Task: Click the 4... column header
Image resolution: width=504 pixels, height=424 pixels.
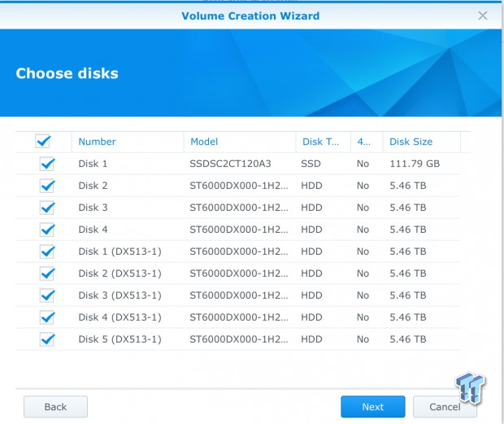Action: [367, 142]
